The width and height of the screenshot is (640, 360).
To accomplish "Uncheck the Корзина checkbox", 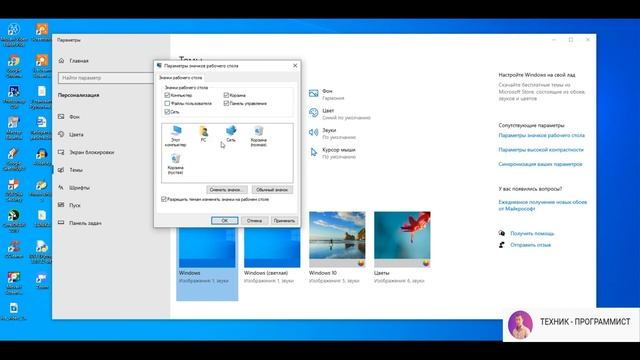I will coord(226,95).
